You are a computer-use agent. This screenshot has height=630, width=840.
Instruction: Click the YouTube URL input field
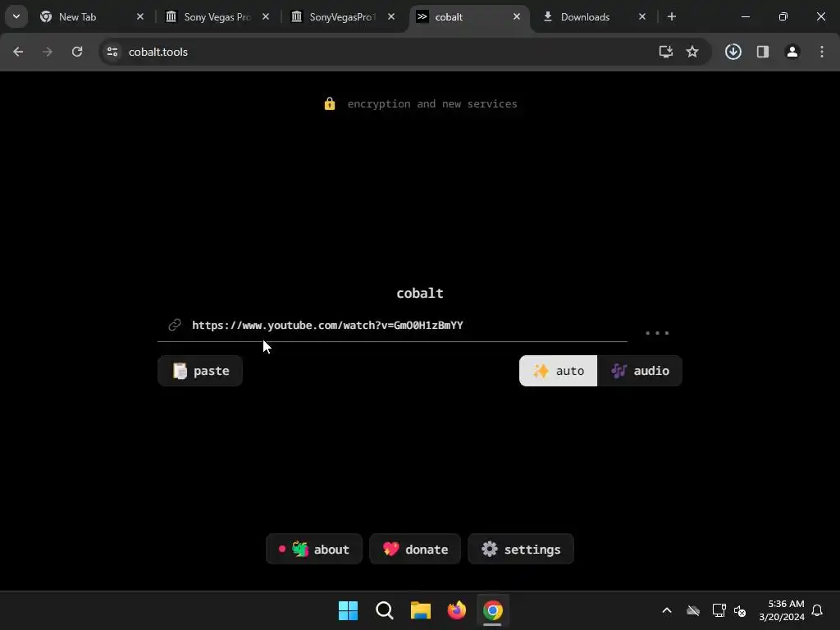coord(392,325)
